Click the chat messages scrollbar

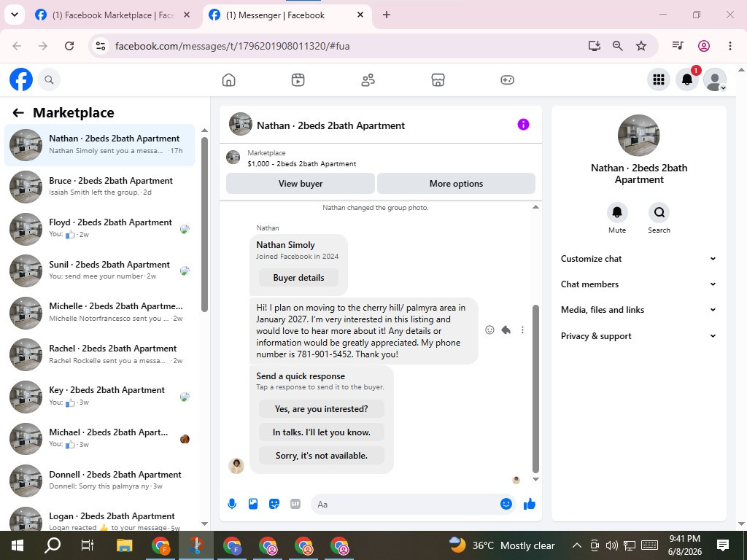[535, 388]
